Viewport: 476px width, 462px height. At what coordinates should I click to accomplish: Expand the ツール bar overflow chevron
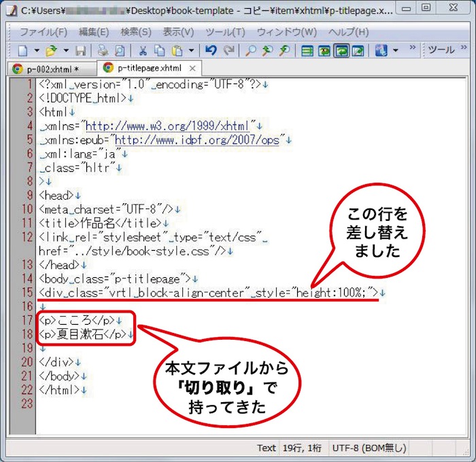[464, 48]
